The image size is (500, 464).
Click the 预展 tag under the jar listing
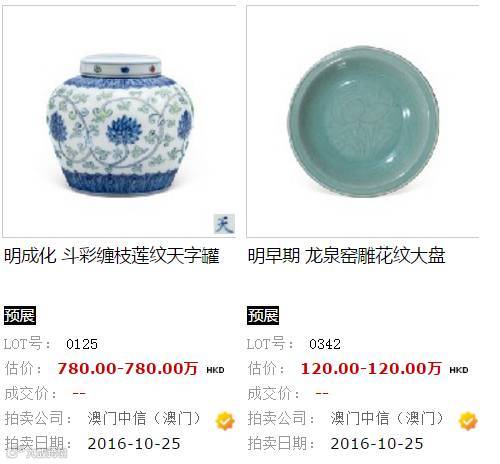[20, 315]
